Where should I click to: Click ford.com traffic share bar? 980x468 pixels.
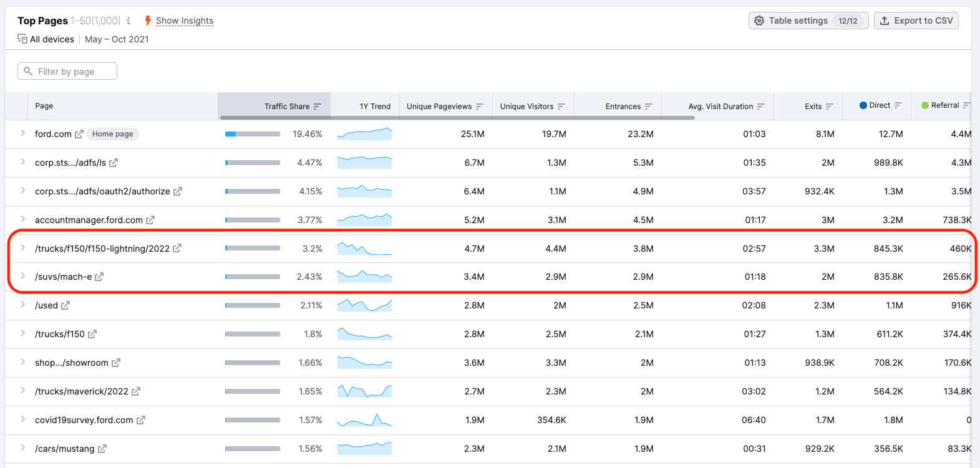coord(253,134)
